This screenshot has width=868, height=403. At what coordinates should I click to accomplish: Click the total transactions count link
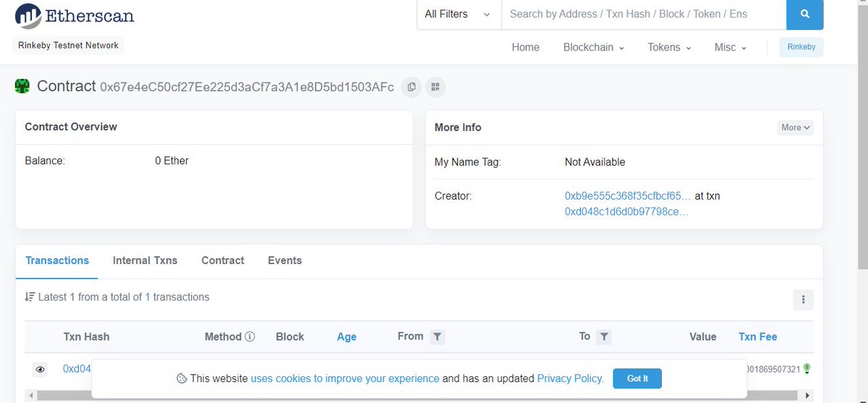click(x=148, y=297)
